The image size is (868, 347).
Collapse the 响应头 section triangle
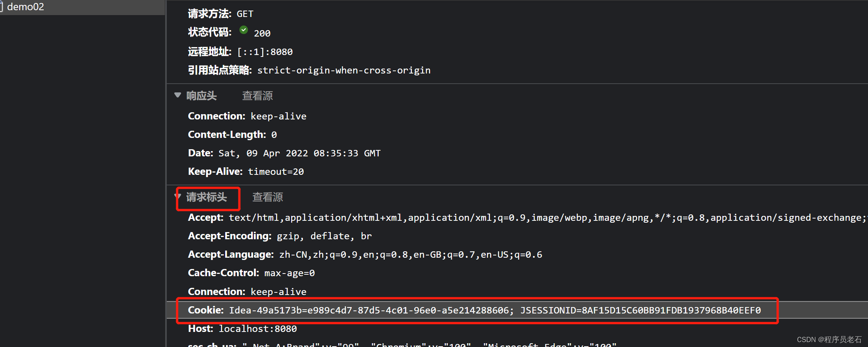pyautogui.click(x=178, y=95)
